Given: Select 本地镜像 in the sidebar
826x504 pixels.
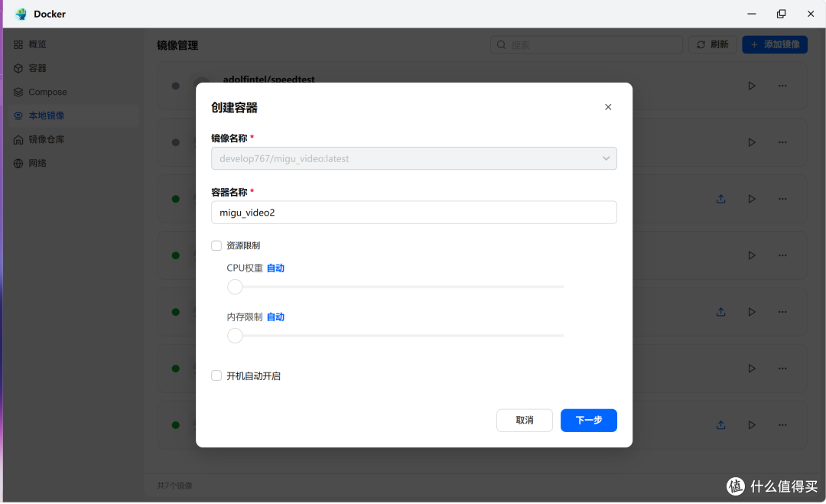Looking at the screenshot, I should 73,115.
